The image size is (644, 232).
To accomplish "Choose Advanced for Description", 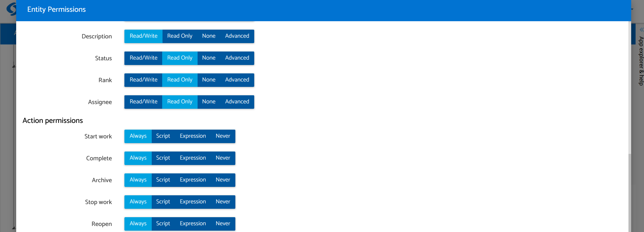I will [x=237, y=36].
